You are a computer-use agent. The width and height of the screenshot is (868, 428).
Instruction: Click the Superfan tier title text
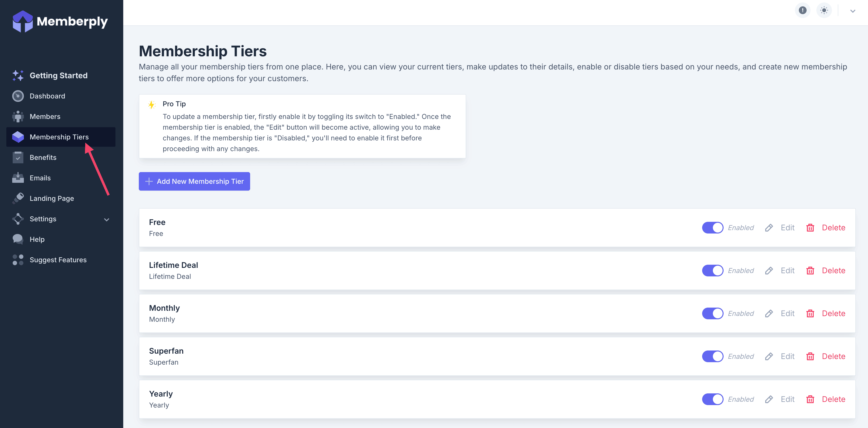click(166, 351)
